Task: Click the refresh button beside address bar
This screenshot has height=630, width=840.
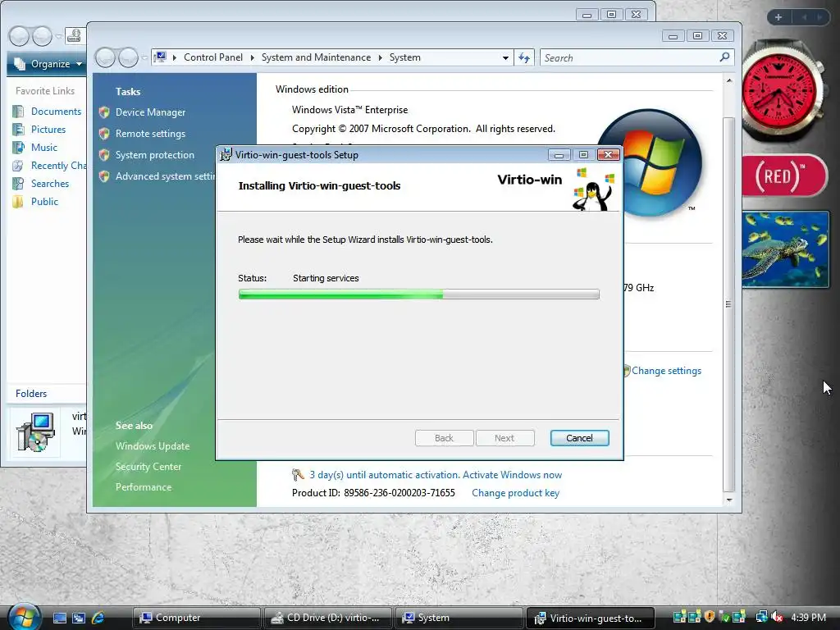Action: pos(524,57)
